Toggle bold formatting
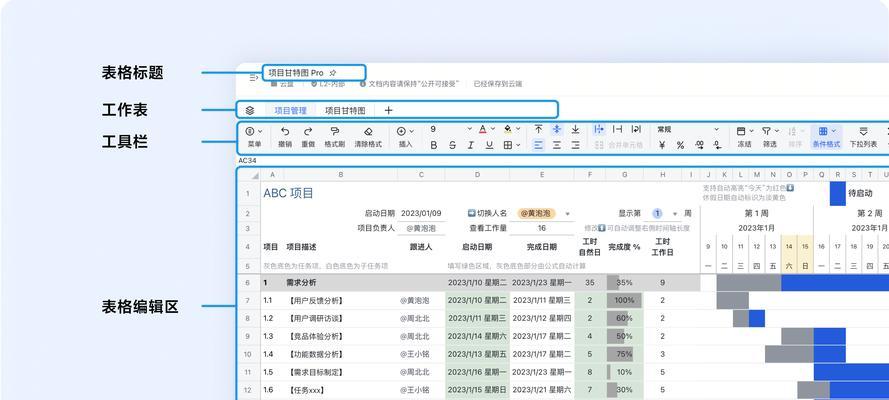Screen dimensions: 889x400 pos(434,145)
